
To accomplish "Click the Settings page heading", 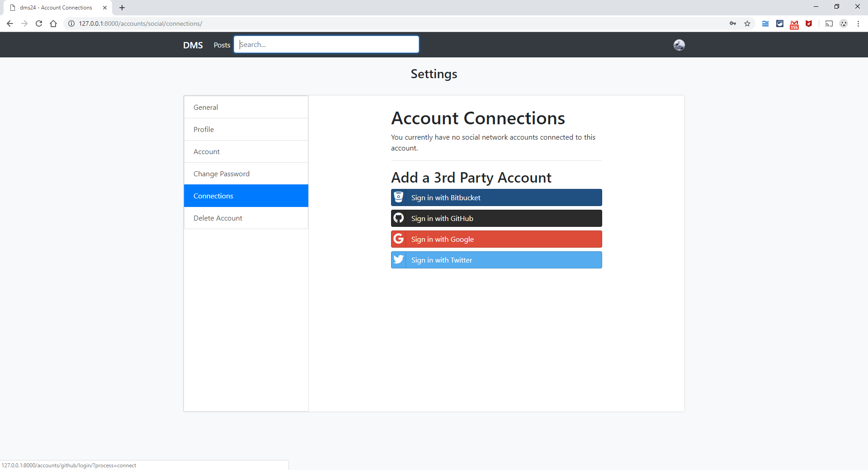I will (434, 74).
